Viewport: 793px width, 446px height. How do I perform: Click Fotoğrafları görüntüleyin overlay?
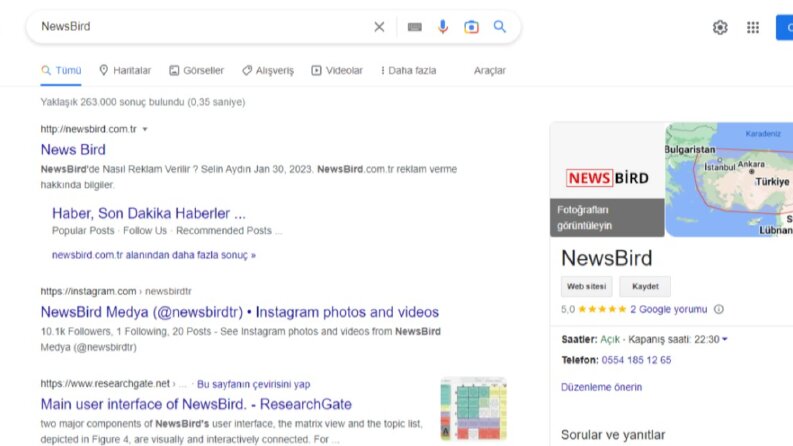tap(607, 217)
